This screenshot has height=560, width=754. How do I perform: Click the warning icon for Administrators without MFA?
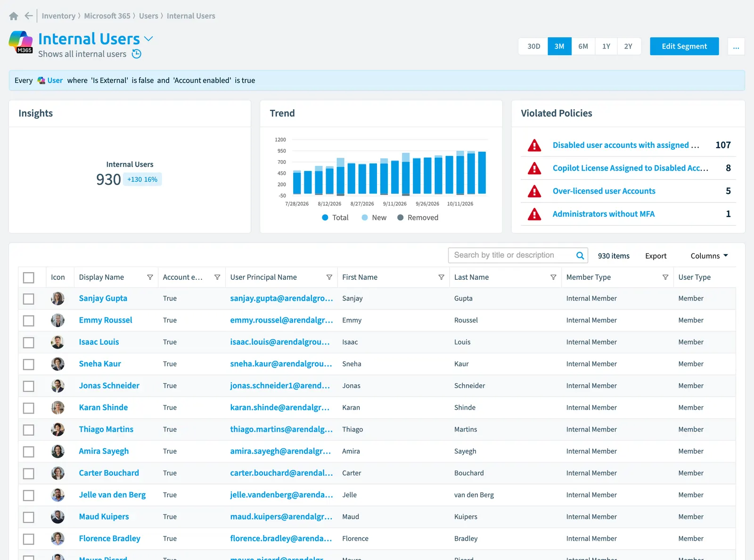click(534, 214)
